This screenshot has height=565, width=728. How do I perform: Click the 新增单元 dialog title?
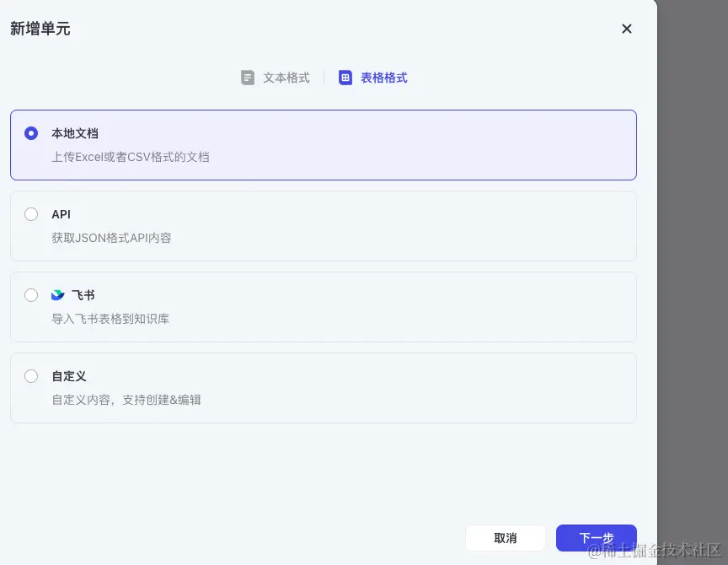40,29
